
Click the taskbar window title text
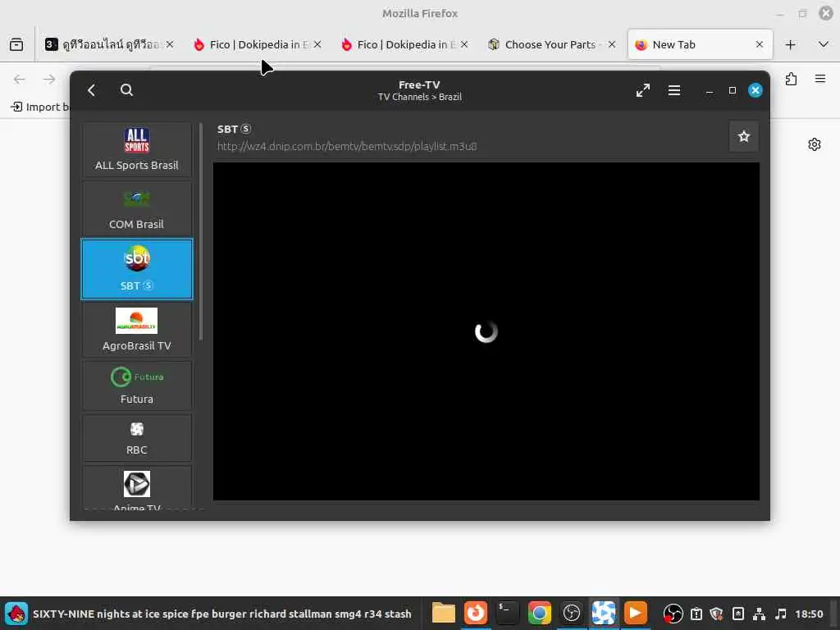[222, 614]
